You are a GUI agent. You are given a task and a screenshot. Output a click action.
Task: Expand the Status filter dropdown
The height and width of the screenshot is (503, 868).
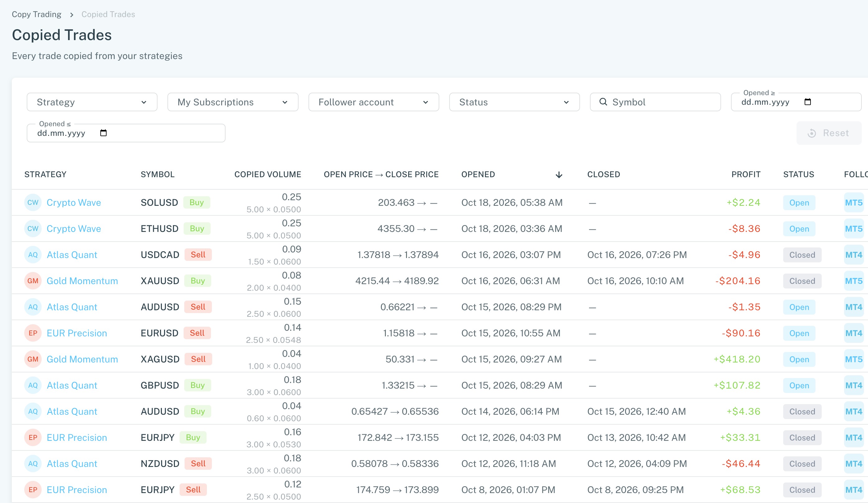[514, 102]
